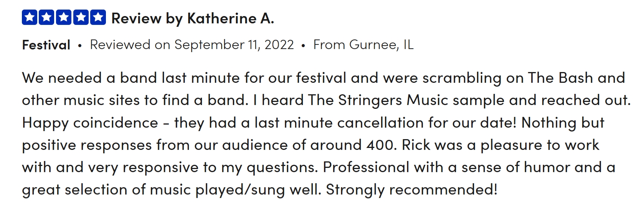The width and height of the screenshot is (644, 212).
Task: Click the words "Strongly recommended!"
Action: [x=411, y=190]
